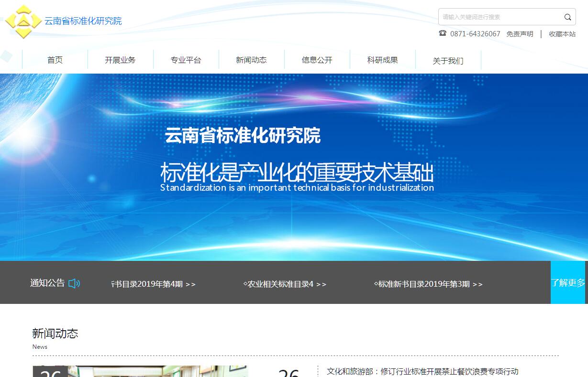Click the telephone icon beside the number

click(x=443, y=33)
